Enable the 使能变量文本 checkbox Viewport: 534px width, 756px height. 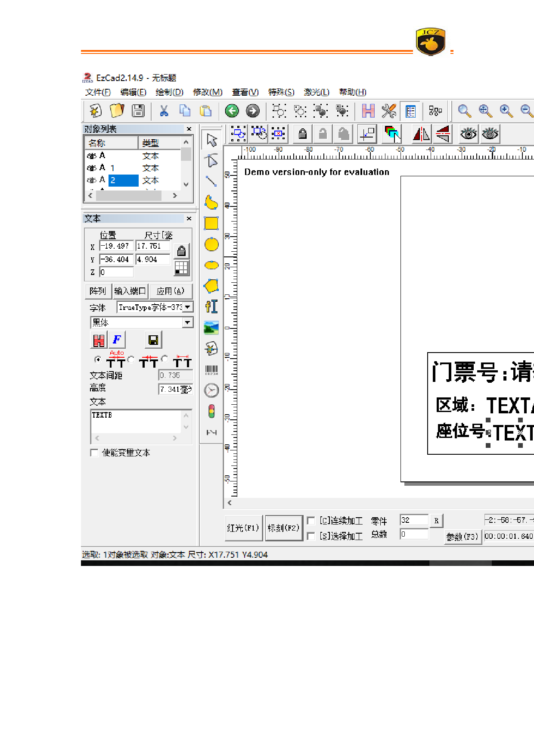click(94, 453)
